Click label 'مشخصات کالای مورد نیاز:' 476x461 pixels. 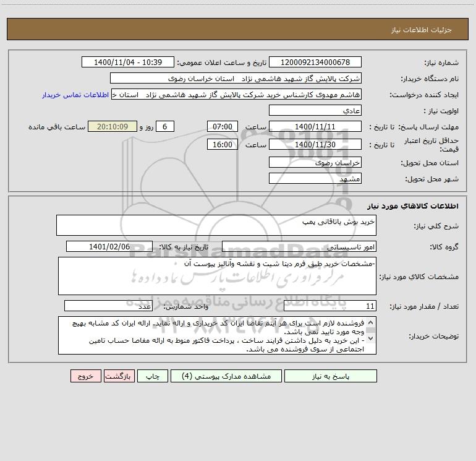click(419, 277)
